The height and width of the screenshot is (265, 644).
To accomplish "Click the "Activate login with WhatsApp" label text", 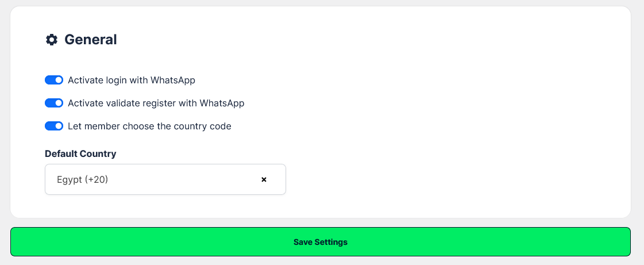I will click(x=132, y=80).
